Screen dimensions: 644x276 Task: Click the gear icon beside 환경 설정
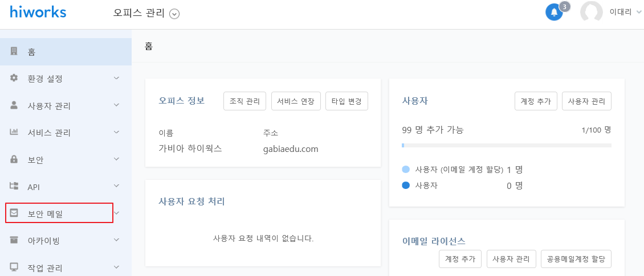[x=14, y=78]
